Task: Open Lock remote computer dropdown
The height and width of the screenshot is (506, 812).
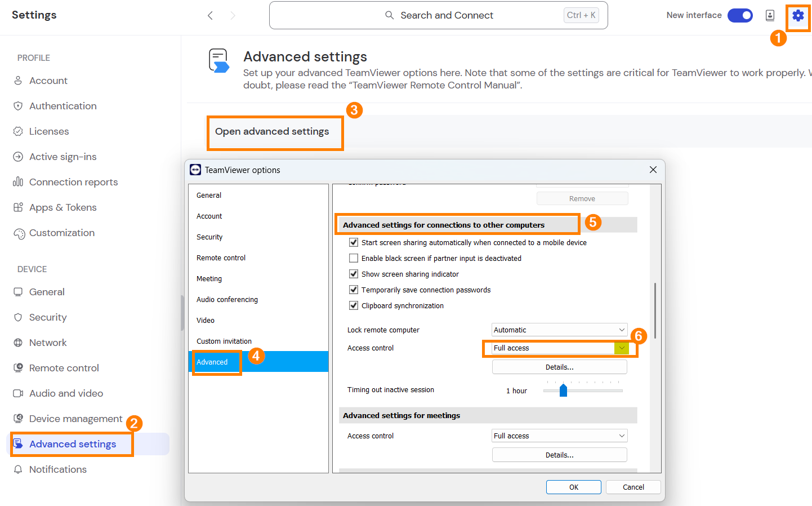Action: pos(560,330)
